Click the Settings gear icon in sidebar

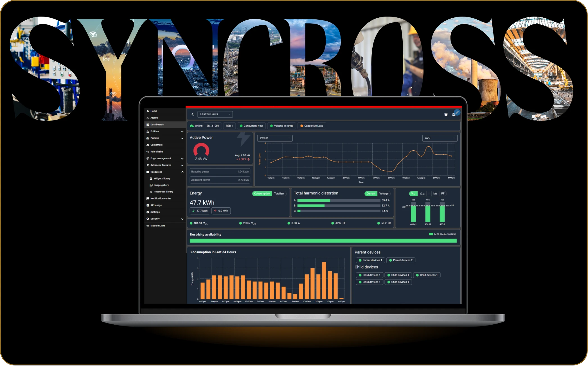(x=148, y=212)
